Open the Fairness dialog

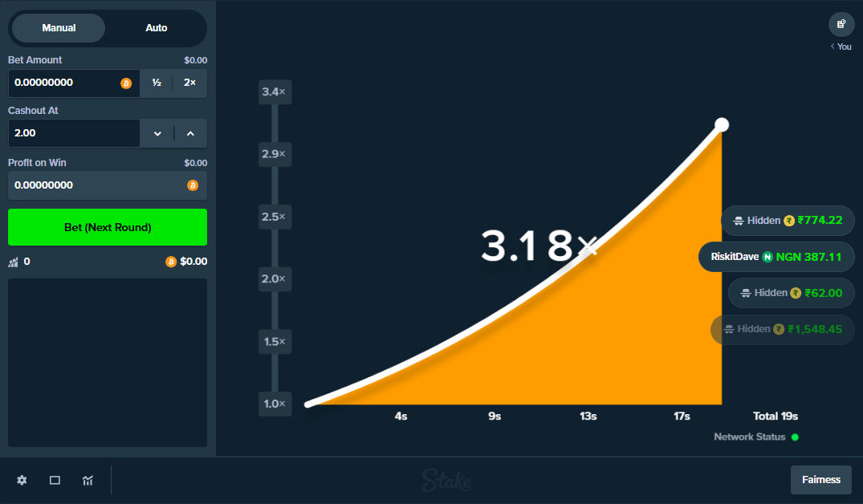(x=820, y=479)
